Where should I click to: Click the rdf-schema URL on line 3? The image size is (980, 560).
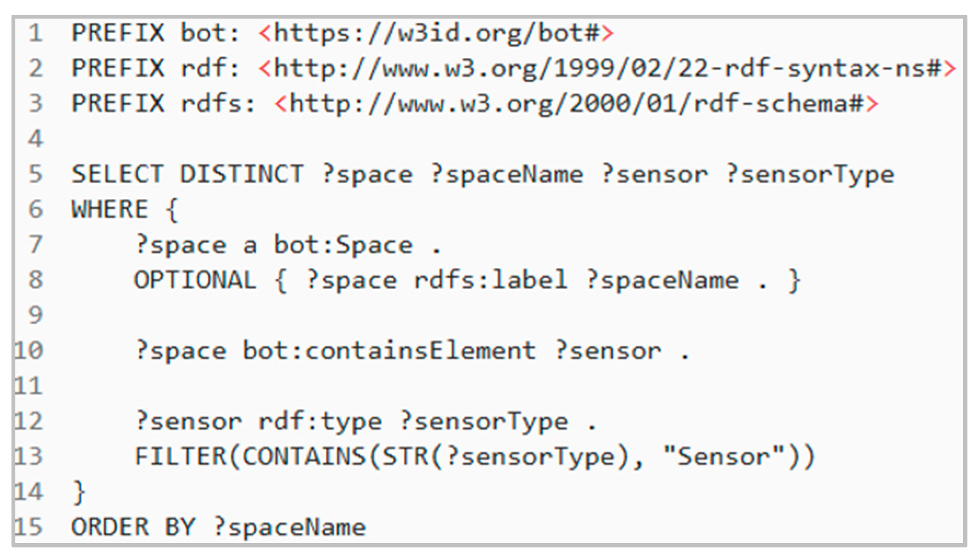click(x=576, y=104)
